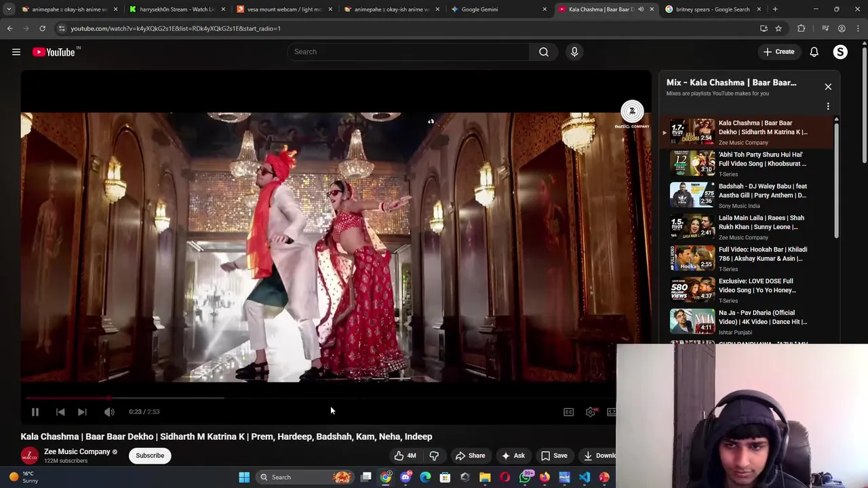This screenshot has width=868, height=488.
Task: Go back in browser history
Action: click(x=9, y=28)
